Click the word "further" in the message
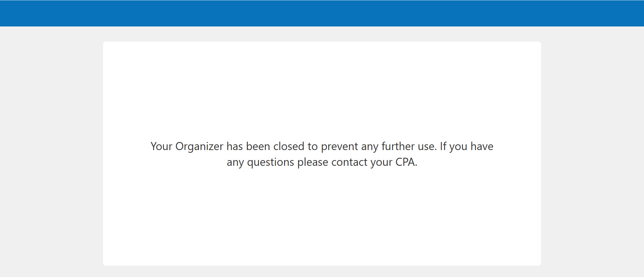Image resolution: width=644 pixels, height=277 pixels. [x=398, y=146]
